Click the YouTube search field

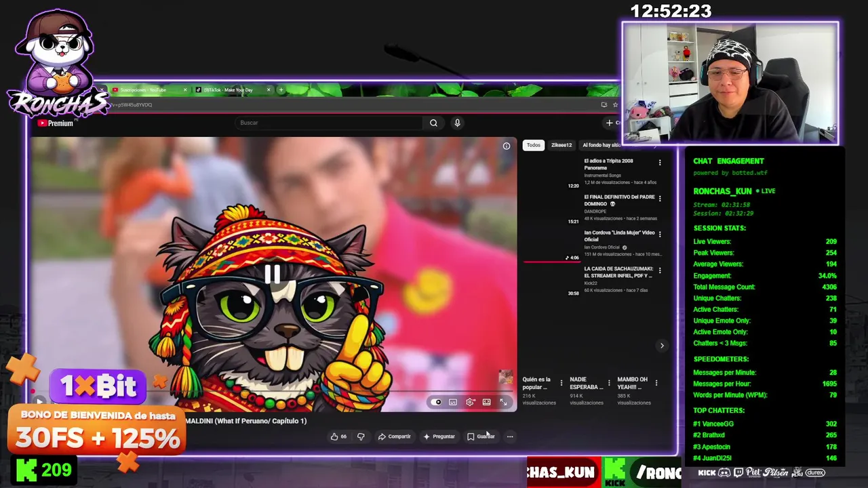[x=328, y=123]
